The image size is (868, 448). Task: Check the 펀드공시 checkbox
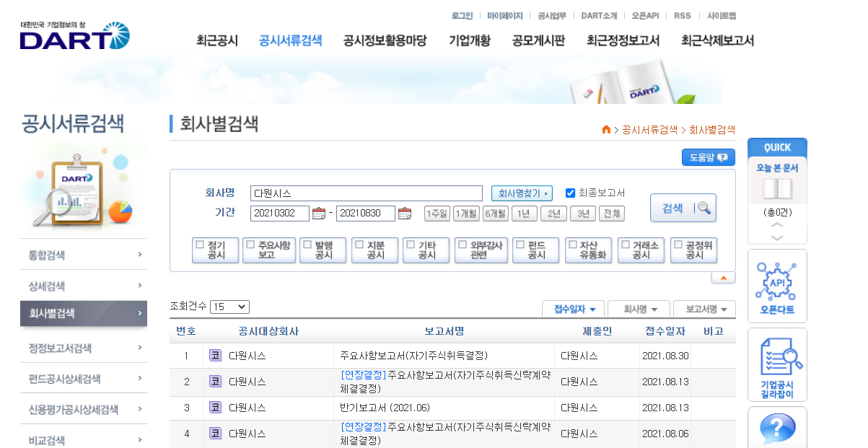point(520,245)
